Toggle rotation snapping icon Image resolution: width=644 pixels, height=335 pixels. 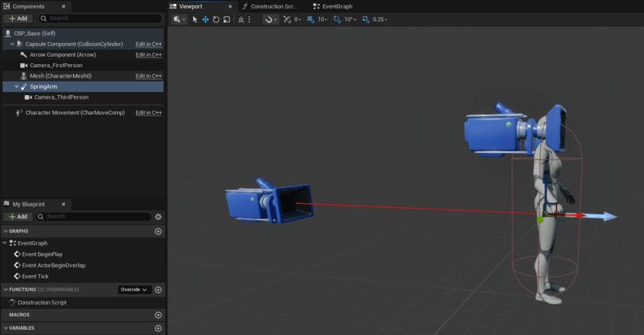tap(336, 20)
